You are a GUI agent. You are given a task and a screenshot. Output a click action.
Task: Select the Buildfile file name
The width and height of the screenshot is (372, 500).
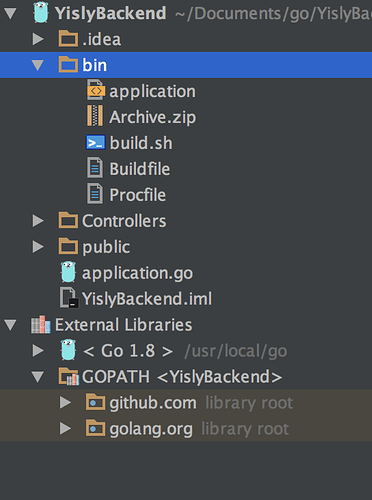140,169
